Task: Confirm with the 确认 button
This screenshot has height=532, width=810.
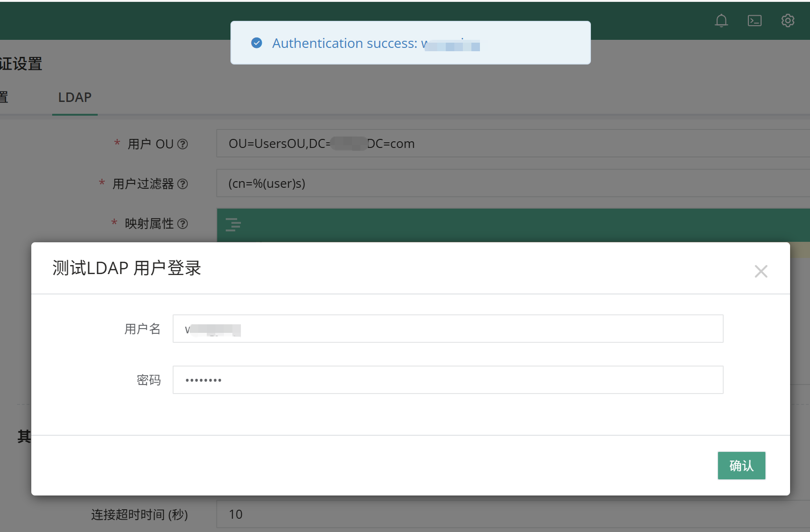Action: pyautogui.click(x=741, y=466)
